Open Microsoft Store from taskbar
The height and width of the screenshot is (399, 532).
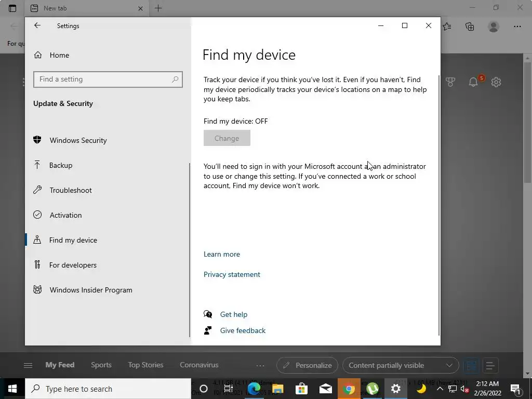301,389
